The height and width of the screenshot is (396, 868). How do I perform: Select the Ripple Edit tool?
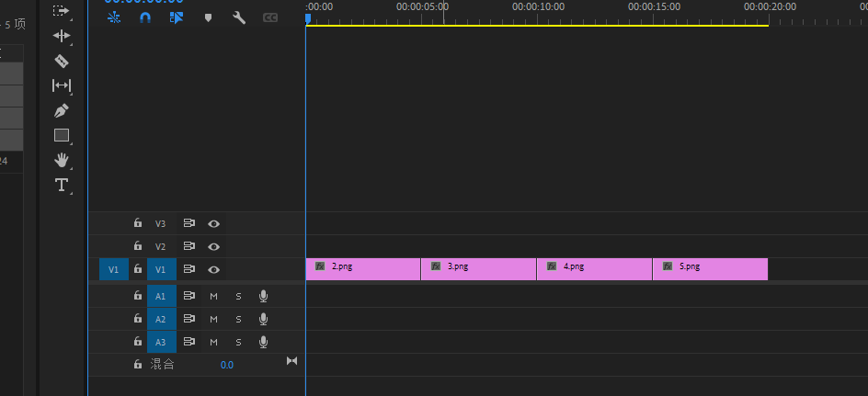point(62,36)
